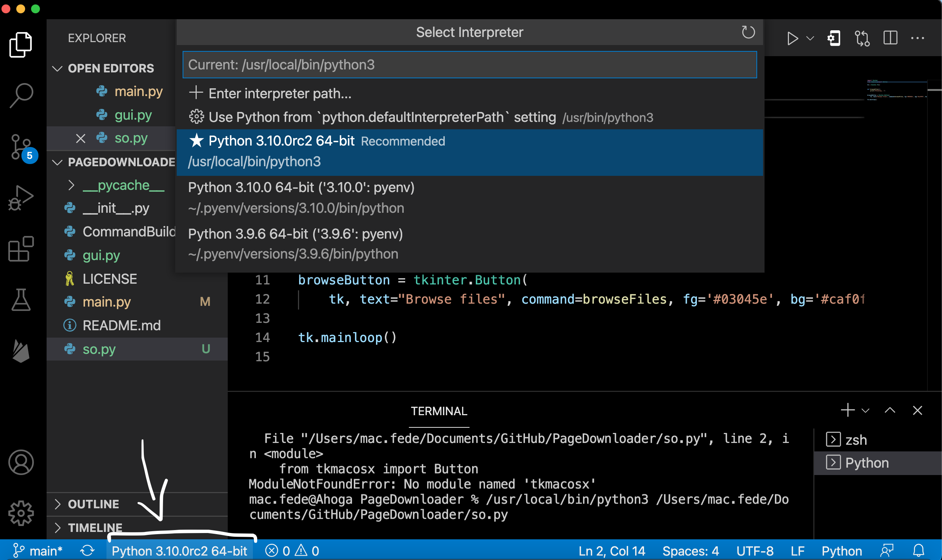This screenshot has width=942, height=560.
Task: Open the Manage settings gear
Action: [x=21, y=513]
